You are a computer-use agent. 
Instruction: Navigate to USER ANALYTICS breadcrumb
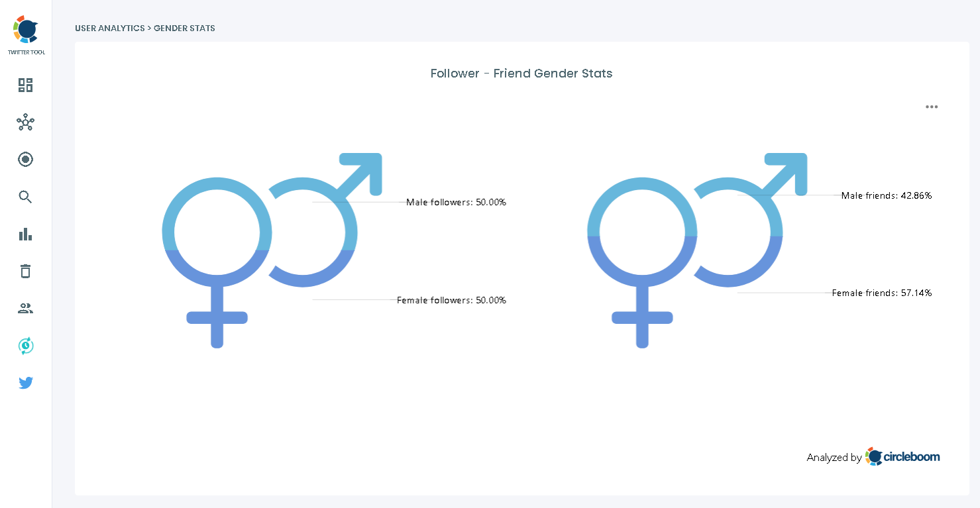(x=109, y=28)
